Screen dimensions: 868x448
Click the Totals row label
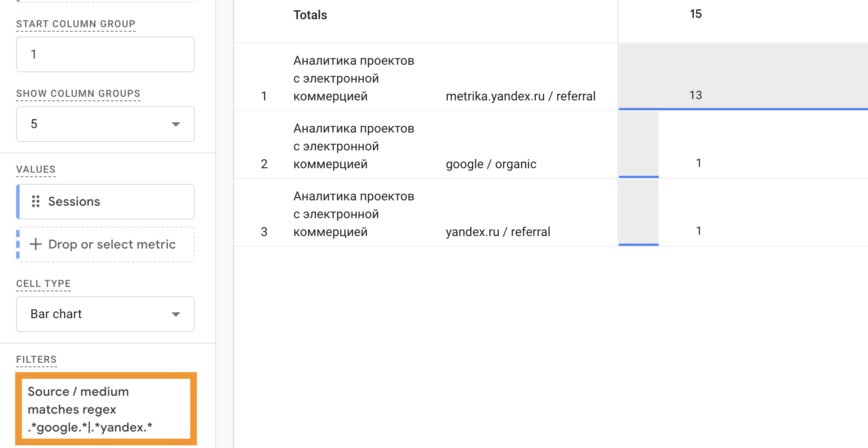[x=310, y=15]
